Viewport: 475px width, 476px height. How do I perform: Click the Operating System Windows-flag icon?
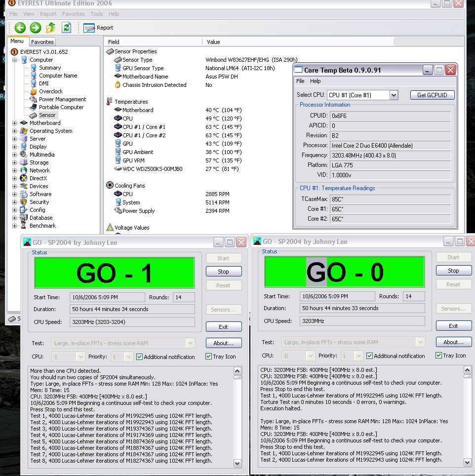pos(24,131)
